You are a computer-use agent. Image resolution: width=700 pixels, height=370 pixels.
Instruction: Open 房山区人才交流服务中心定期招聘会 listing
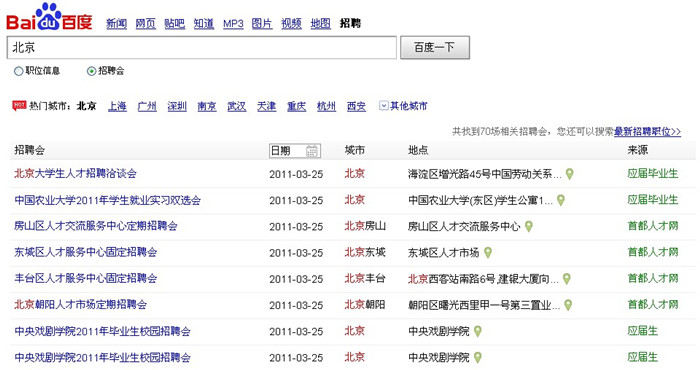[96, 226]
